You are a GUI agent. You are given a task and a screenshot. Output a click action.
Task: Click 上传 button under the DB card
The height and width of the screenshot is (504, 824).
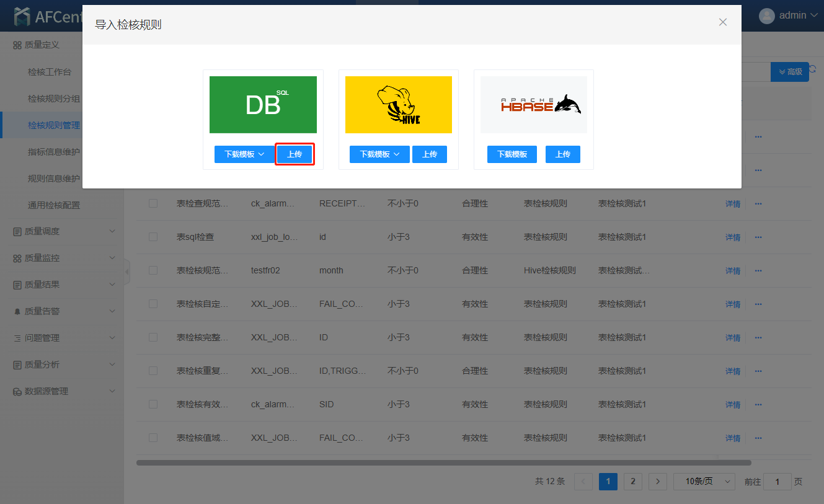(x=295, y=154)
